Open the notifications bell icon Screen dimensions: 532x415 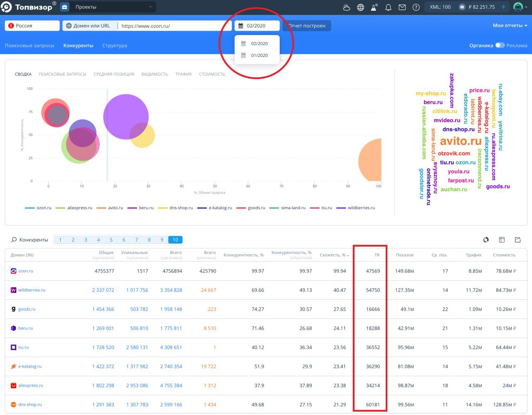388,7
